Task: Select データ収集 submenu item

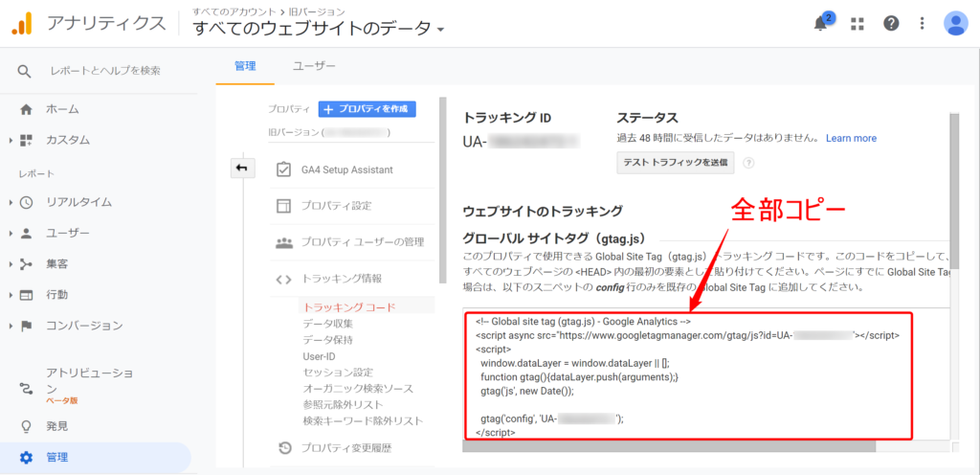Action: (x=328, y=324)
